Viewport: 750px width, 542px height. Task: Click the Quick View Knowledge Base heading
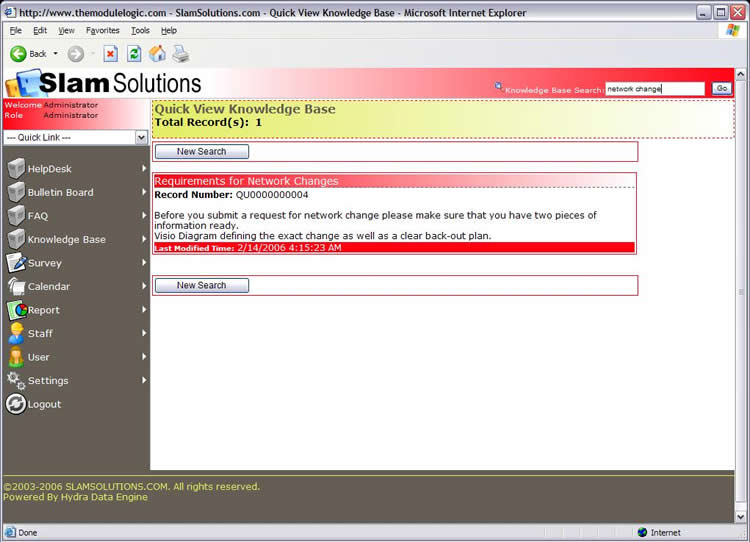click(x=245, y=109)
